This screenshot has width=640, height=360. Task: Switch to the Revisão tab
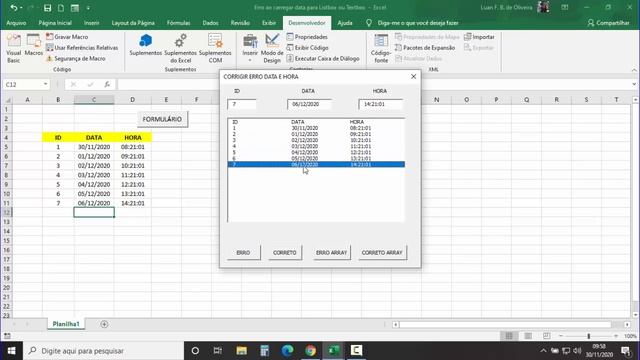[240, 23]
